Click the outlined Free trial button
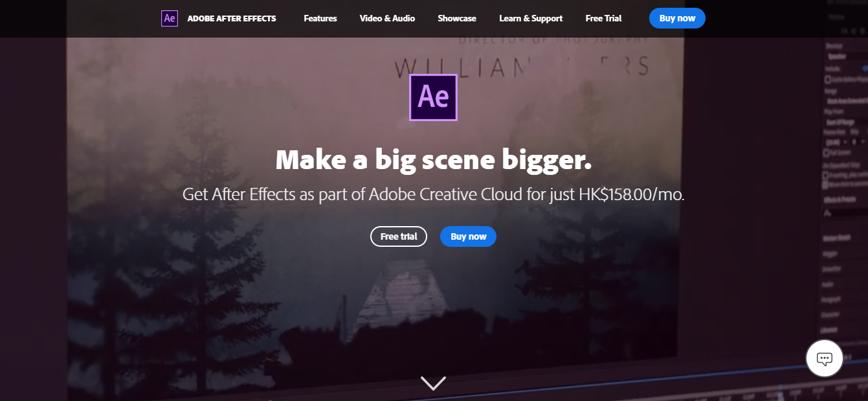Screen dimensions: 868x401 pyautogui.click(x=399, y=236)
